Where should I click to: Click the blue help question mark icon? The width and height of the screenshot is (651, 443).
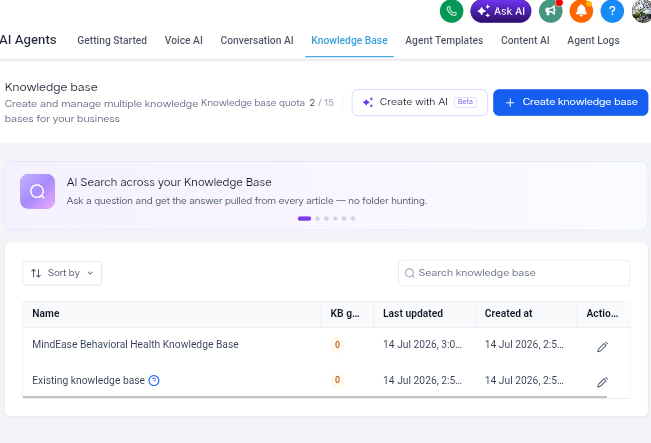point(612,11)
